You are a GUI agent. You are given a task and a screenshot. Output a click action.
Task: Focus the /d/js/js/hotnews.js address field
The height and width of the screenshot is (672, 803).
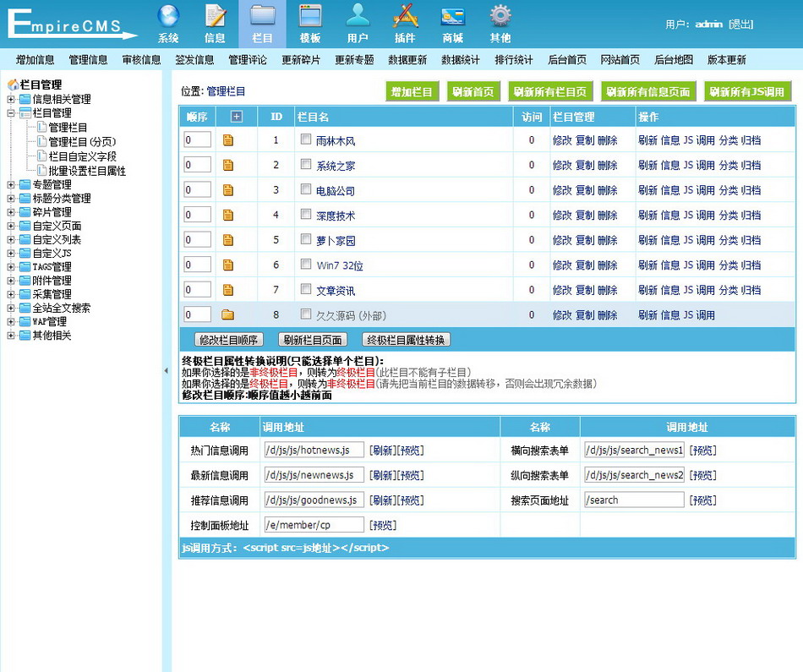pos(314,451)
